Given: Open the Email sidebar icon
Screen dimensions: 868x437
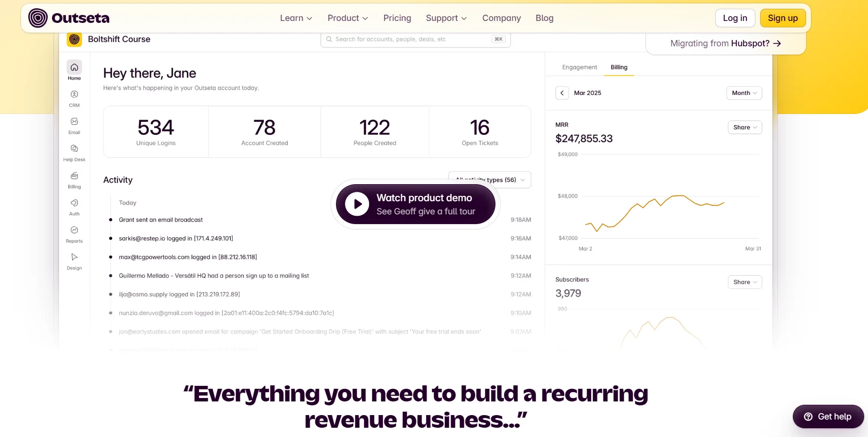Looking at the screenshot, I should point(74,122).
